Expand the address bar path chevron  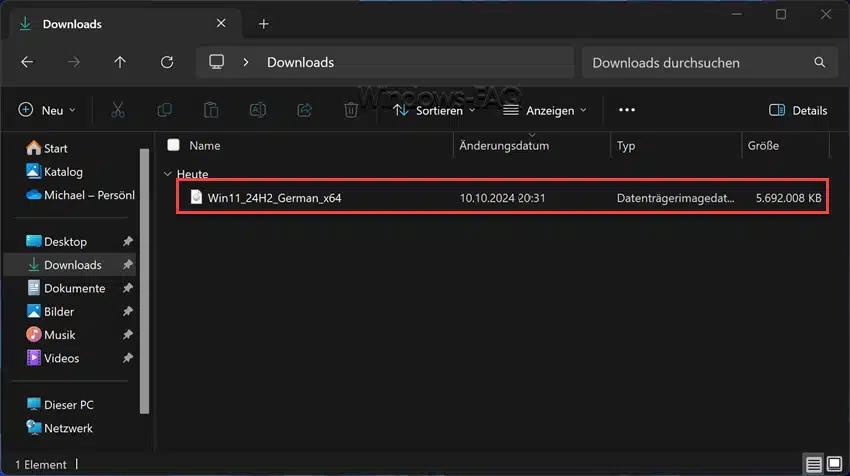coord(246,62)
